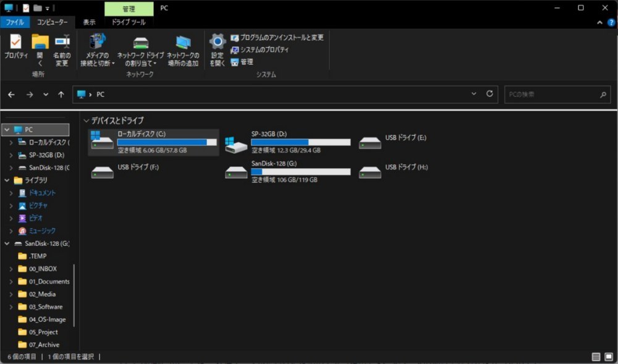Click 管理 in the System group
Image resolution: width=618 pixels, height=364 pixels.
[242, 62]
